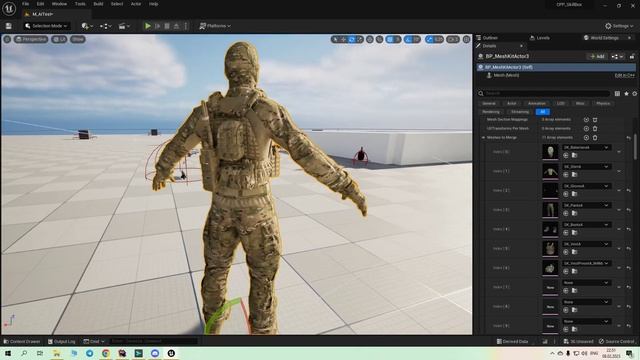Image resolution: width=640 pixels, height=360 pixels.
Task: Open the Window menu
Action: (59, 4)
